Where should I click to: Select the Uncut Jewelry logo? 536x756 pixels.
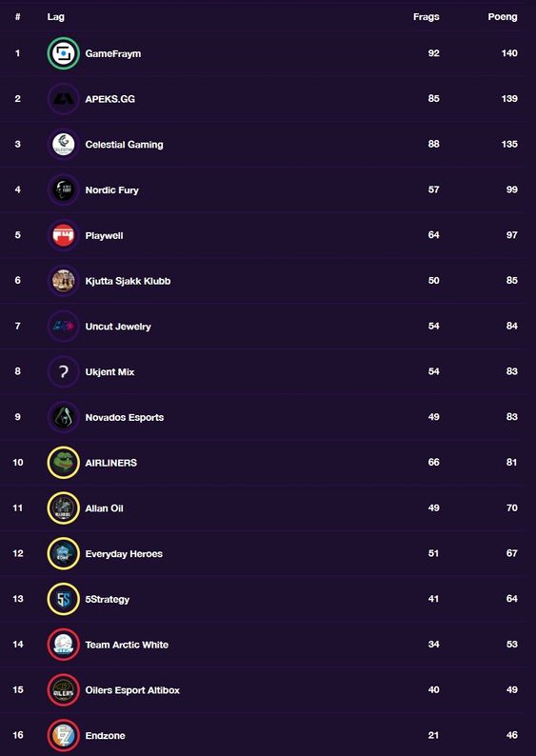tap(63, 327)
